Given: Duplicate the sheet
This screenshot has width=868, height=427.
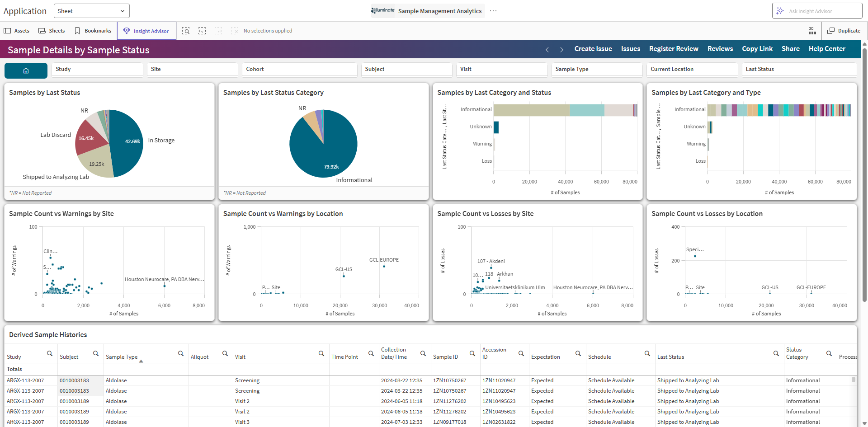Looking at the screenshot, I should (x=844, y=31).
